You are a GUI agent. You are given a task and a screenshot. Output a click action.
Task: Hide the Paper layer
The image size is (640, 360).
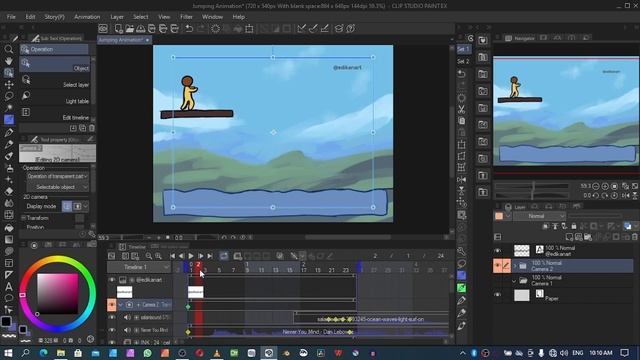(497, 295)
